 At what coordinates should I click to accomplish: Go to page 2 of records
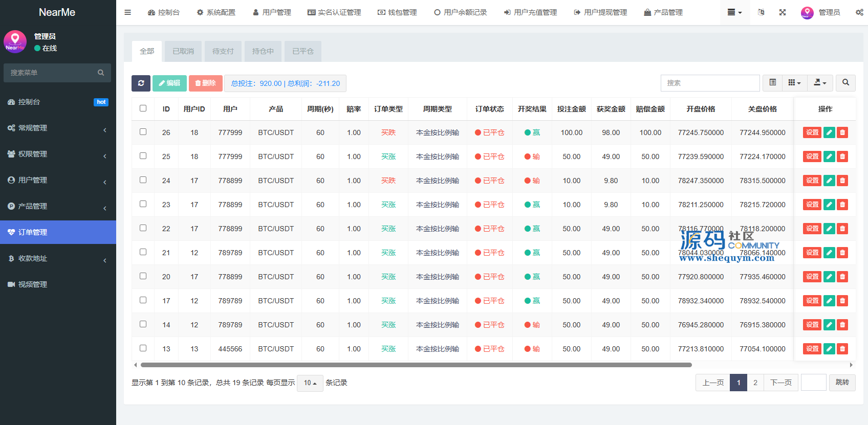(755, 383)
